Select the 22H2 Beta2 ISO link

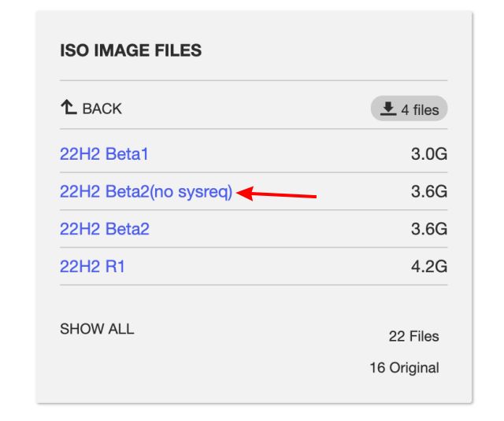pos(105,229)
